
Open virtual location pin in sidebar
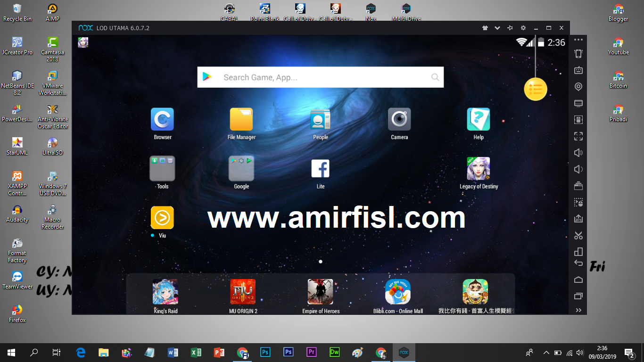click(x=578, y=87)
